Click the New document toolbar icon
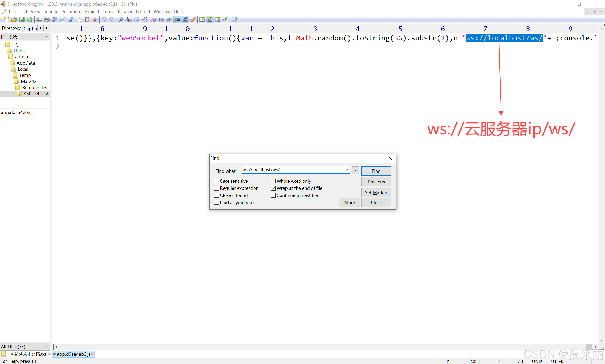The height and width of the screenshot is (364, 605). click(x=6, y=20)
